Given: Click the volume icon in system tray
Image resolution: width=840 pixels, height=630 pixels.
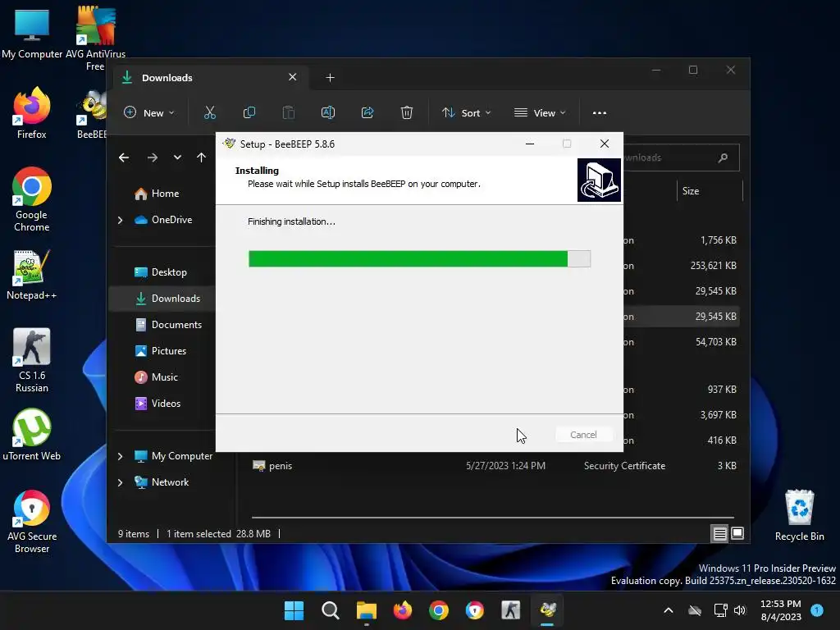Looking at the screenshot, I should tap(740, 610).
